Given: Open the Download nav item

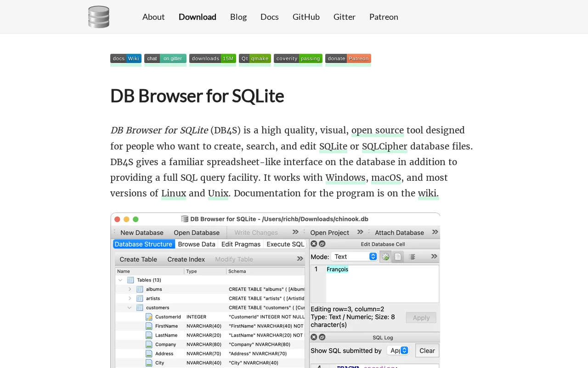Looking at the screenshot, I should pos(198,17).
